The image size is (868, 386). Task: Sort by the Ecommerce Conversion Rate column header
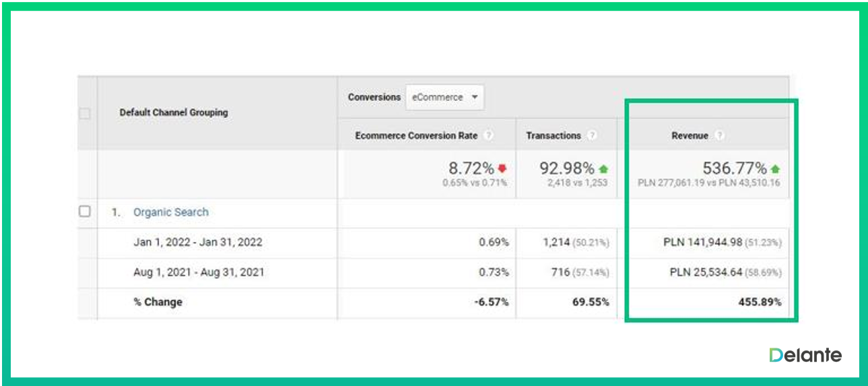[x=416, y=135]
